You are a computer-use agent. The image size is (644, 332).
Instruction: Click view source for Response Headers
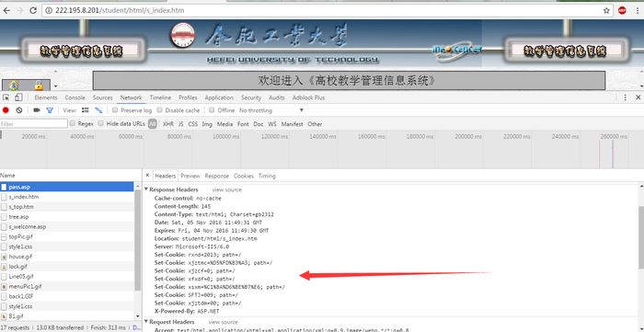(226, 189)
